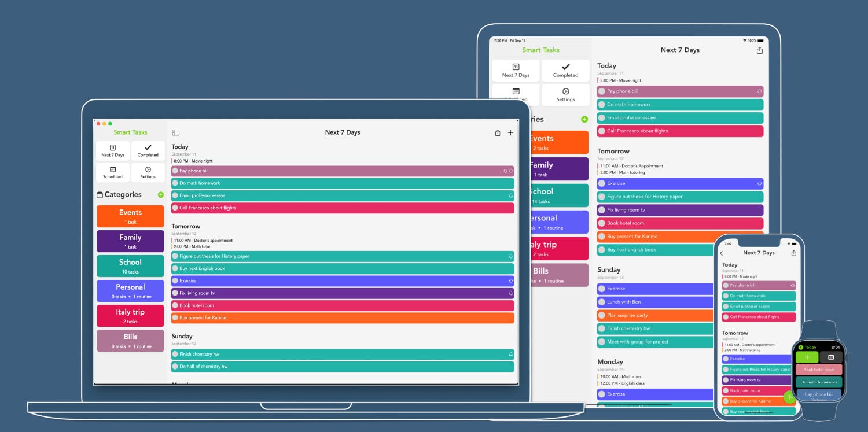Tap 'Book hotel room' on the watch
868x432 pixels.
[818, 370]
